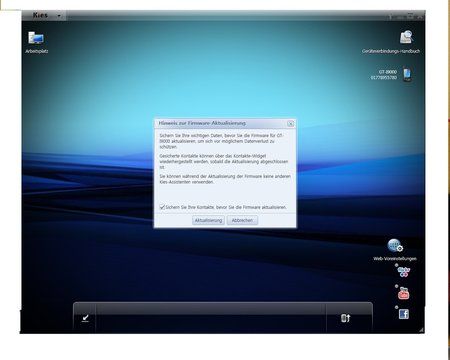The width and height of the screenshot is (450, 360).
Task: Click the Kies title menu
Action: 40,15
